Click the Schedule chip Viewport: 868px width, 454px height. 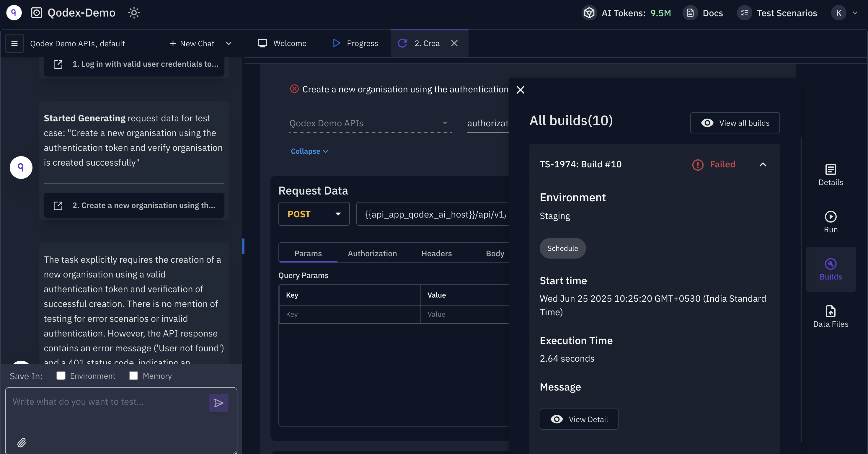(562, 248)
